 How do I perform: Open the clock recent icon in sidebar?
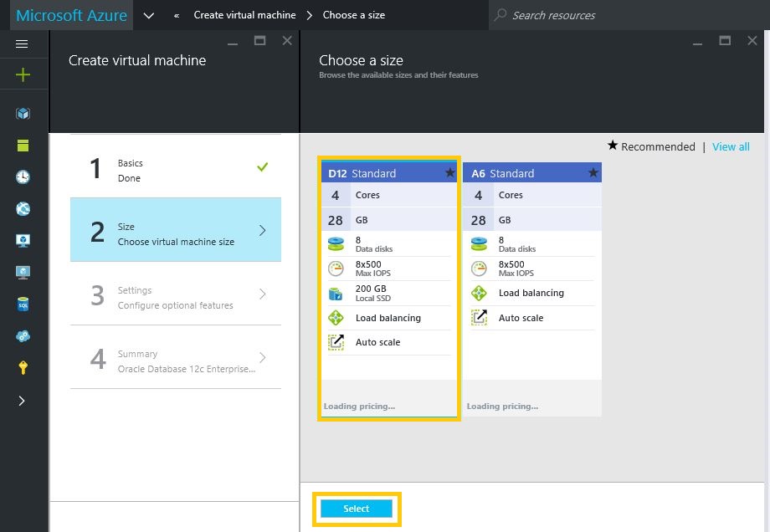(23, 176)
